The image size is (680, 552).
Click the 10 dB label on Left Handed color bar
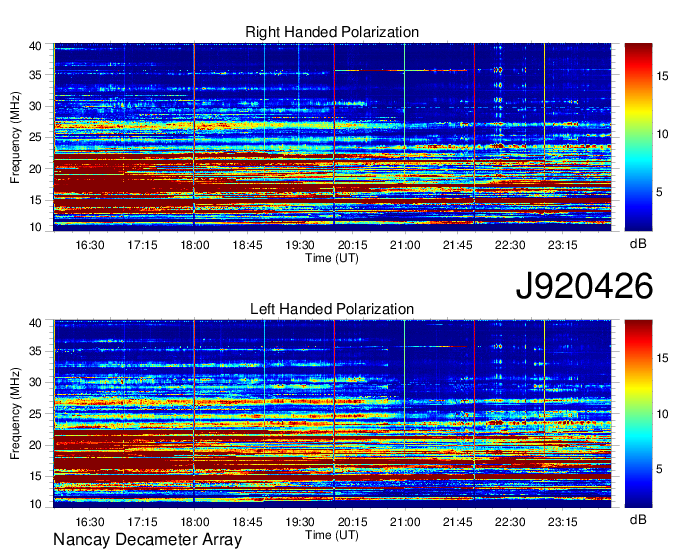[x=662, y=414]
